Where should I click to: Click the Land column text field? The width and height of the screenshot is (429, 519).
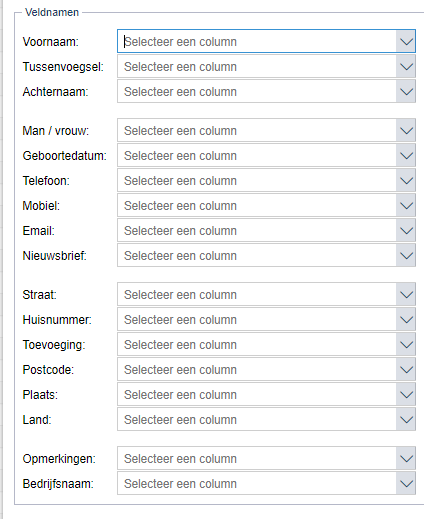(257, 420)
